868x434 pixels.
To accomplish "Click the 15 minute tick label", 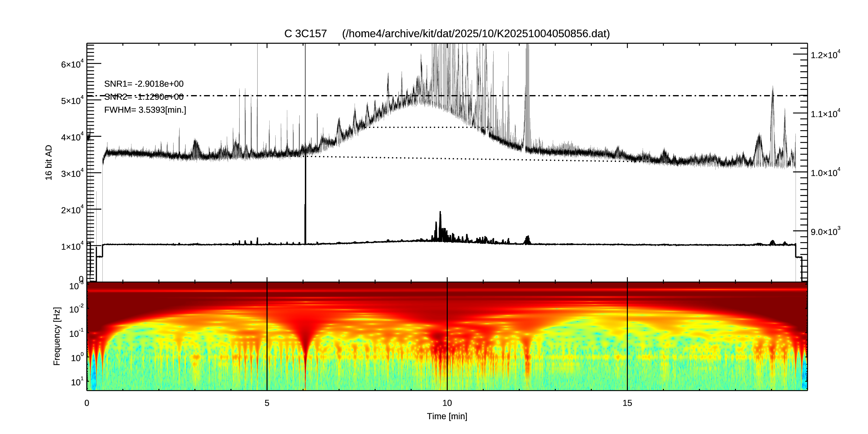I will 627,403.
